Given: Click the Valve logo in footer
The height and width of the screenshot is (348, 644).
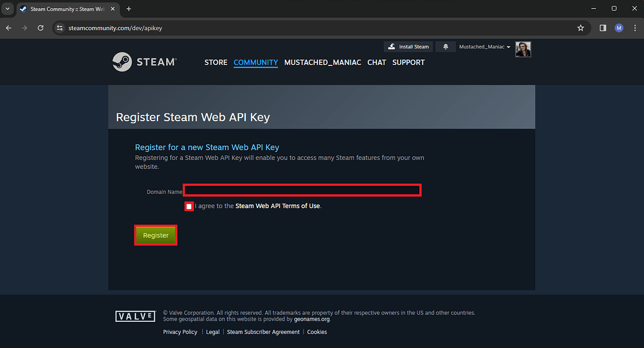Looking at the screenshot, I should pyautogui.click(x=136, y=316).
